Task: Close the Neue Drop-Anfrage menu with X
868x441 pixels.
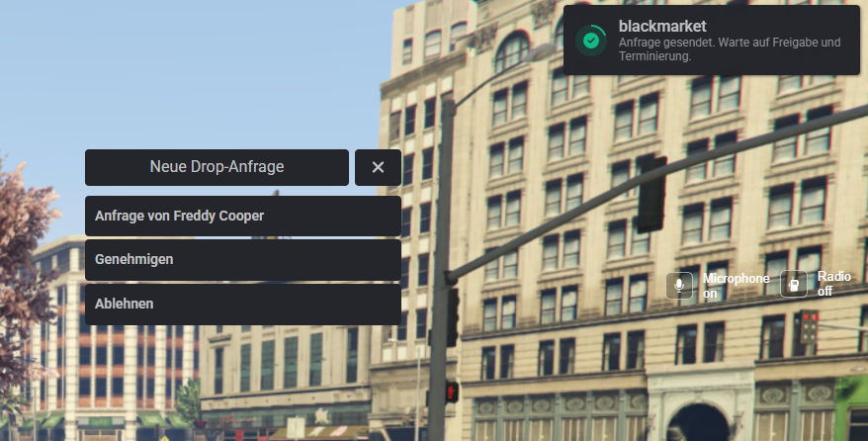Action: (x=378, y=167)
